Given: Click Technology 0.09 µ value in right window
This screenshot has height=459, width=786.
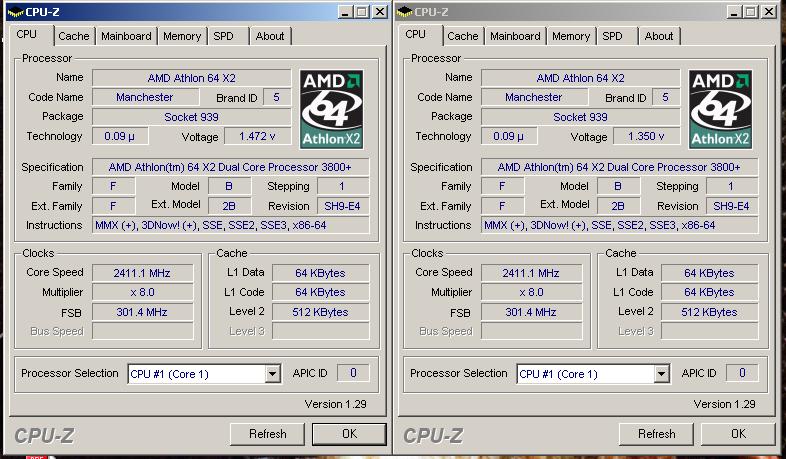Looking at the screenshot, I should [509, 136].
